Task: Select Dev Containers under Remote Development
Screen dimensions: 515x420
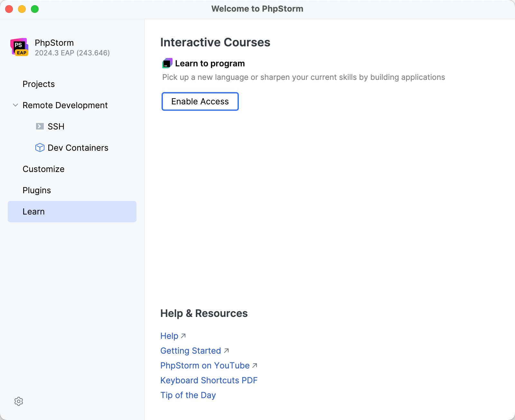Action: 78,148
